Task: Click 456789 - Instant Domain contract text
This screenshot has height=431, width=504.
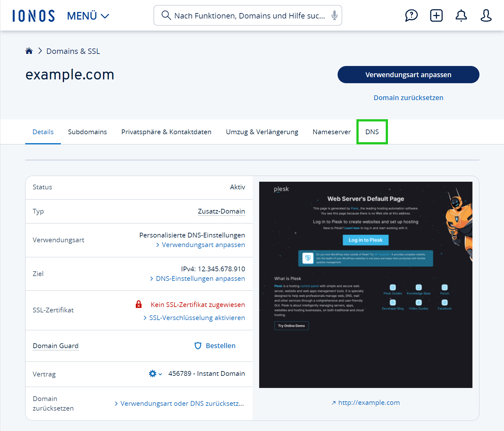Action: (207, 374)
